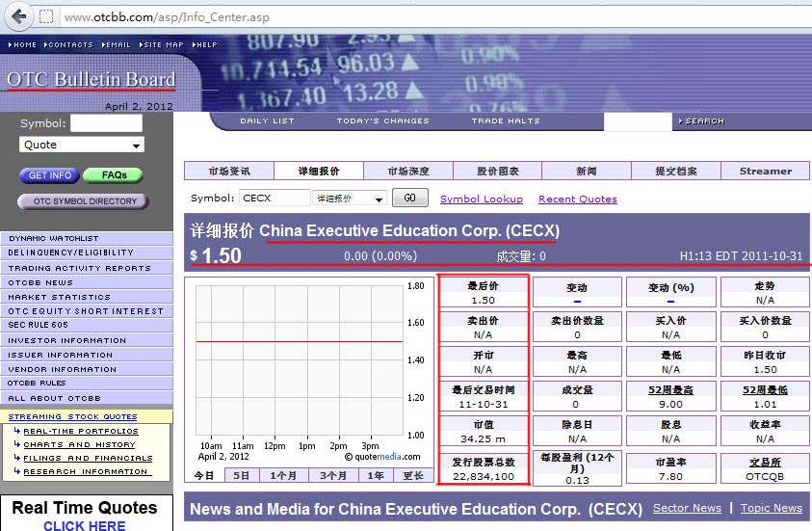Select the 1个月 chart range

(x=282, y=475)
